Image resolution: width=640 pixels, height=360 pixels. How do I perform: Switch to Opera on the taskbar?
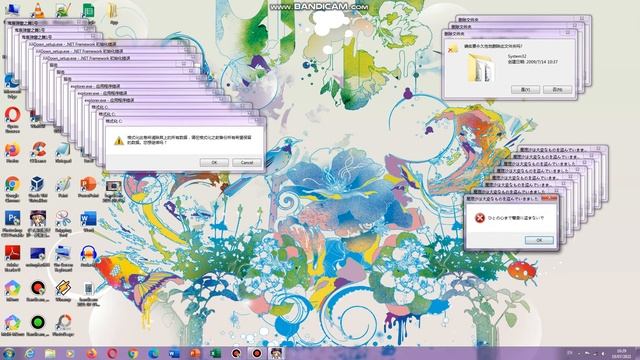(x=112, y=353)
